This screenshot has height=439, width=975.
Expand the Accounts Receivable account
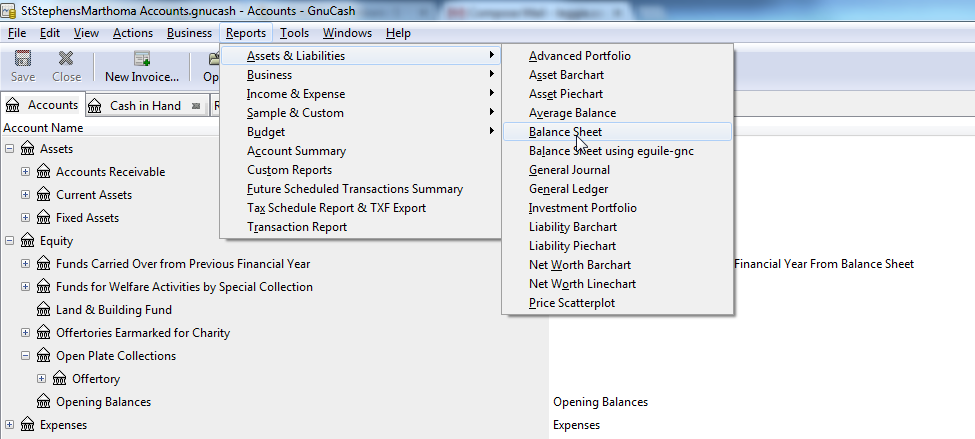tap(25, 172)
